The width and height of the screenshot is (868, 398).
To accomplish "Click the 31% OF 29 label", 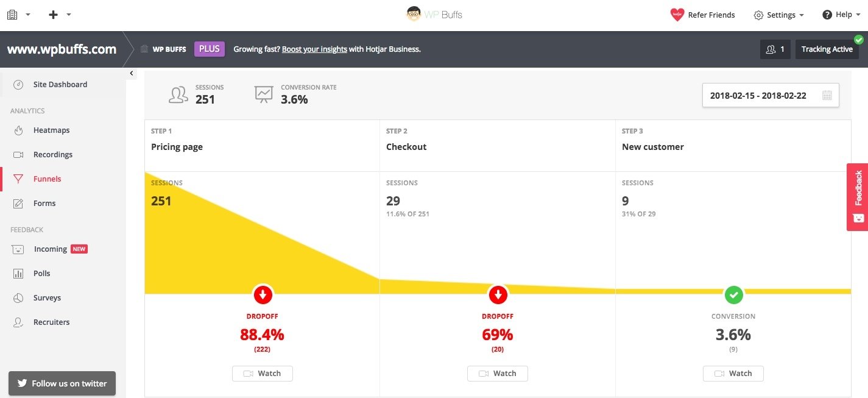I will (x=639, y=214).
